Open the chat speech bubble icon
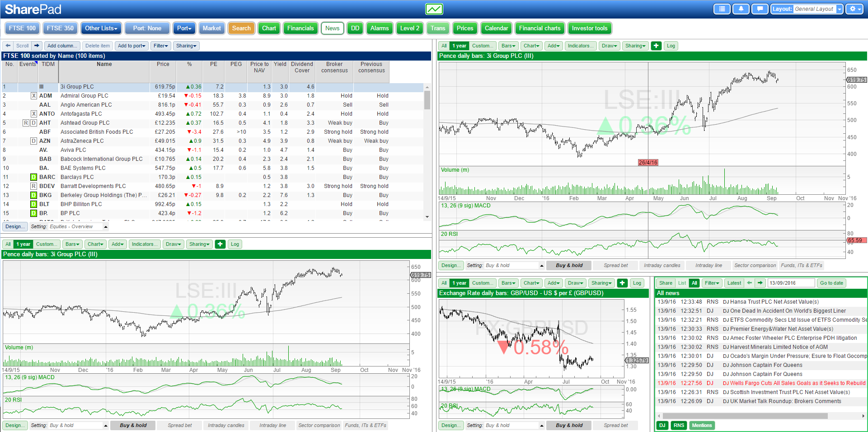Screen dimensions: 868x432 pos(760,9)
